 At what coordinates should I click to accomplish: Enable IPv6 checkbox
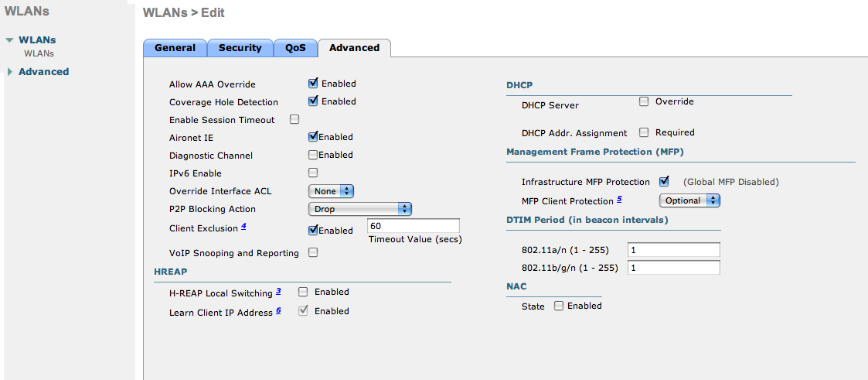[x=314, y=173]
